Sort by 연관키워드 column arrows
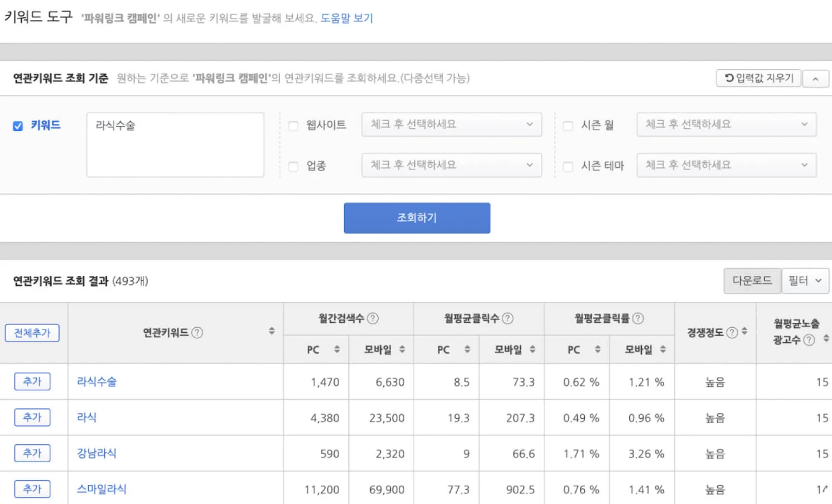Screen dimensions: 832x504 point(272,331)
